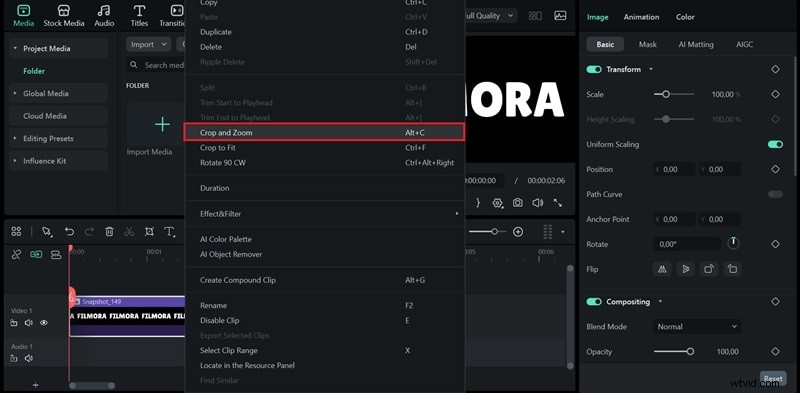Open the Titles tab
Screen dimensions: 800x393
click(139, 16)
